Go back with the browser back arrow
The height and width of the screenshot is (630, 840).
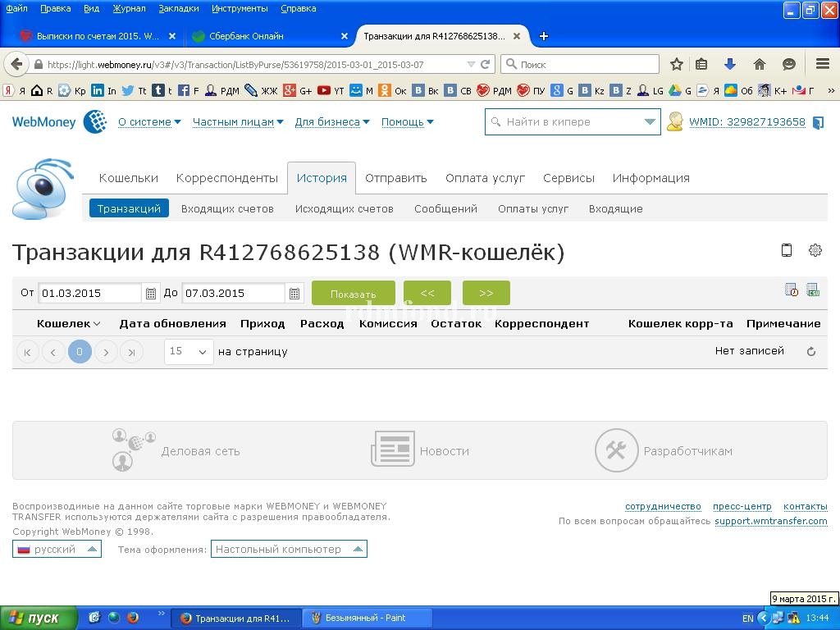16,64
